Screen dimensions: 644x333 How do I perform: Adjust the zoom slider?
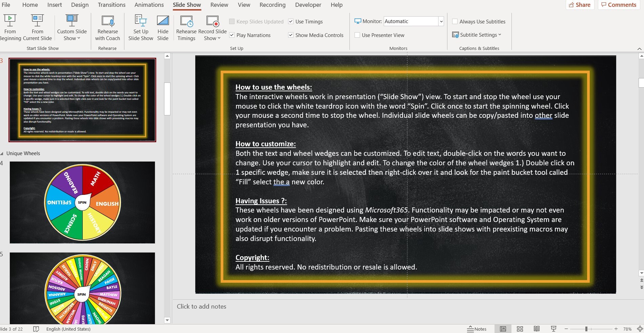click(586, 329)
